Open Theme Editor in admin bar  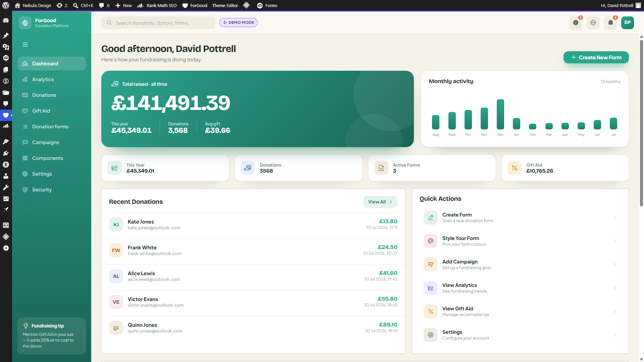pyautogui.click(x=225, y=5)
